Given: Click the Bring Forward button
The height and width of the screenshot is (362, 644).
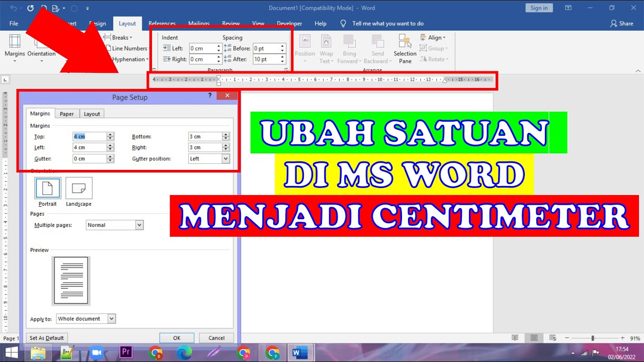Looking at the screenshot, I should (349, 49).
